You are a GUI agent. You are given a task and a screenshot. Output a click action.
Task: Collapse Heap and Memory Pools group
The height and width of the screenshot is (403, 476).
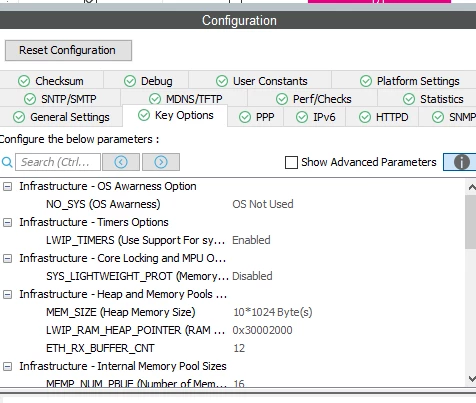click(7, 294)
